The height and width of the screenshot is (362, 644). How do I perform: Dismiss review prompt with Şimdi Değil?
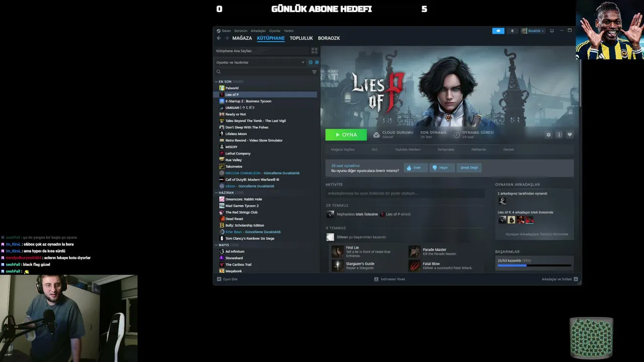(469, 167)
